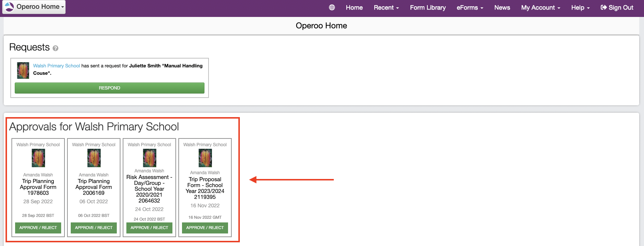644x246 pixels.
Task: Click the Requests help question icon
Action: (x=55, y=48)
